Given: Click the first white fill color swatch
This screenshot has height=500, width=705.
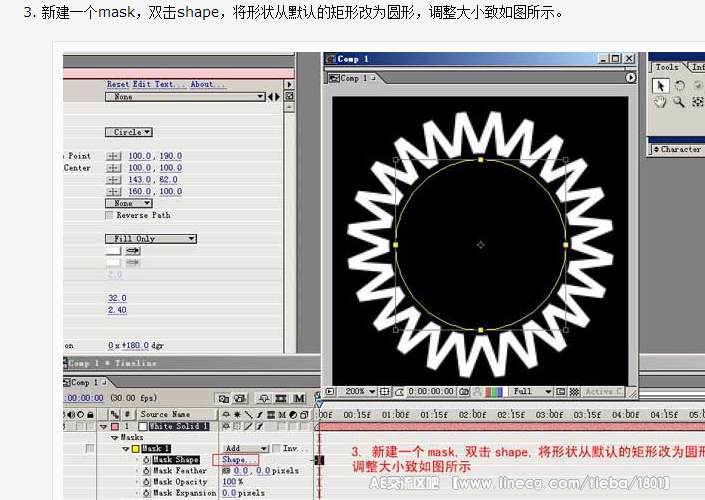Looking at the screenshot, I should tap(113, 251).
